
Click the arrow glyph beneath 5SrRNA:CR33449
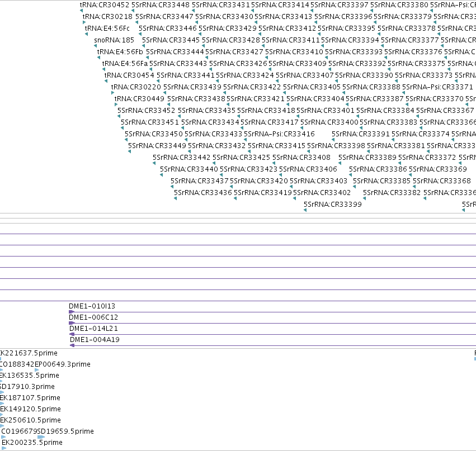pos(130,151)
